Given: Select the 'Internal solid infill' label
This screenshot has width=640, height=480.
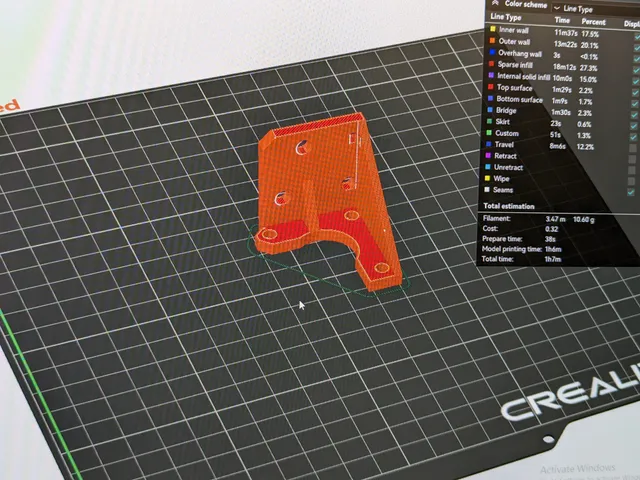Looking at the screenshot, I should click(523, 76).
